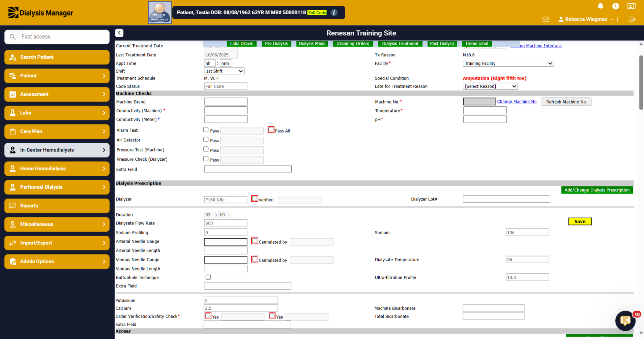Open the notifications bell icon
The width and height of the screenshot is (644, 339).
click(600, 6)
